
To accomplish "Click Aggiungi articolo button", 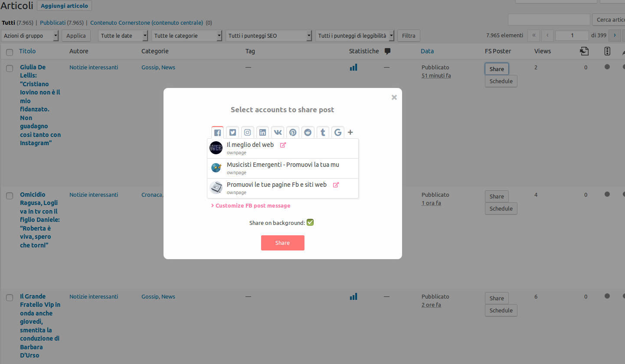I will click(x=64, y=6).
